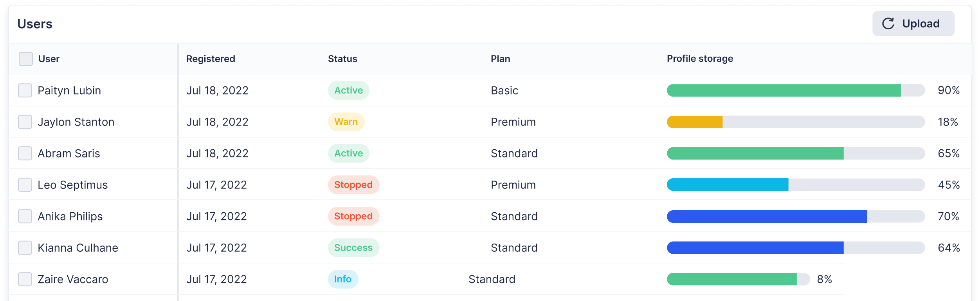Toggle the select-all checkbox in the header

[x=25, y=59]
